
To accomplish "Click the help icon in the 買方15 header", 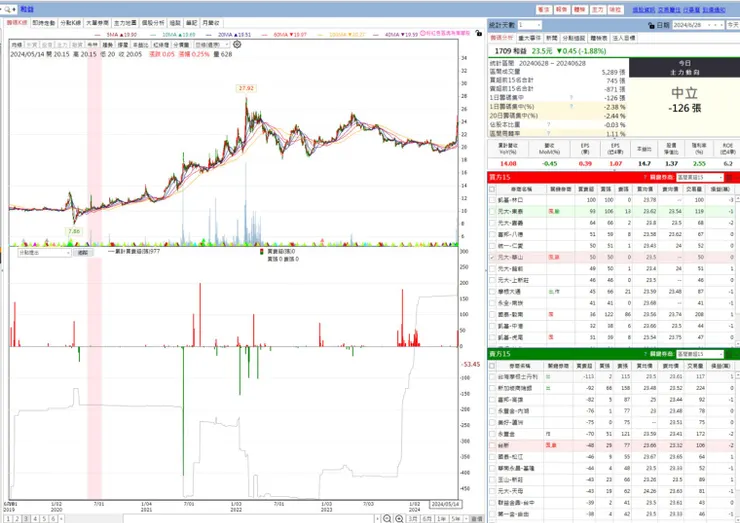I will click(x=645, y=177).
